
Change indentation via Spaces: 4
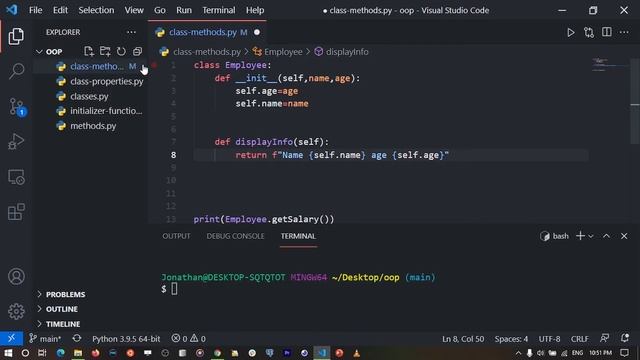tap(511, 338)
